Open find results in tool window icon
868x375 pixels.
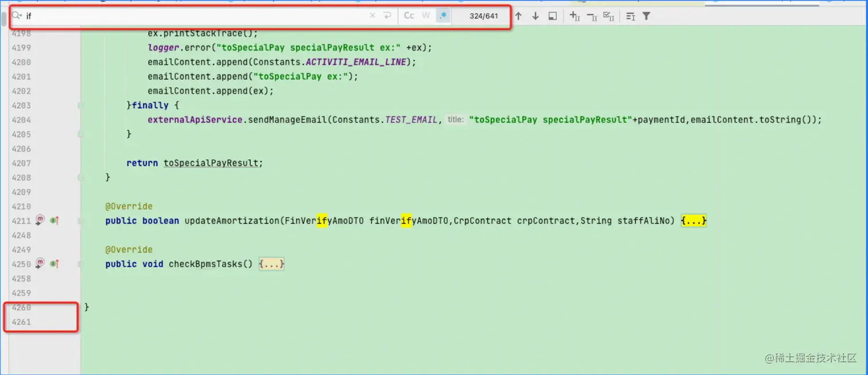[630, 16]
